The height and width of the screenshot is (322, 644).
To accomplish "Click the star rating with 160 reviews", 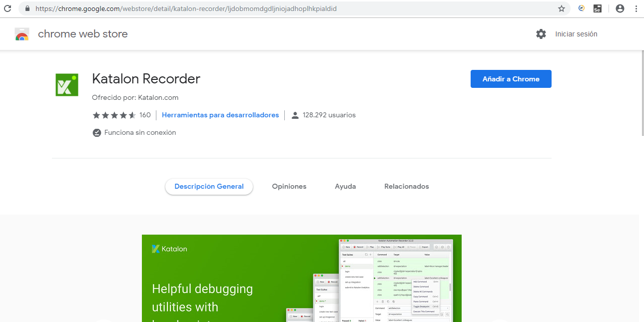I will click(x=114, y=115).
